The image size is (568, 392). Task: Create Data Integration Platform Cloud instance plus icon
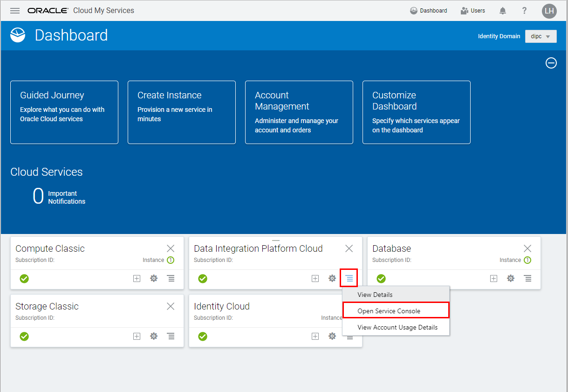coord(315,279)
